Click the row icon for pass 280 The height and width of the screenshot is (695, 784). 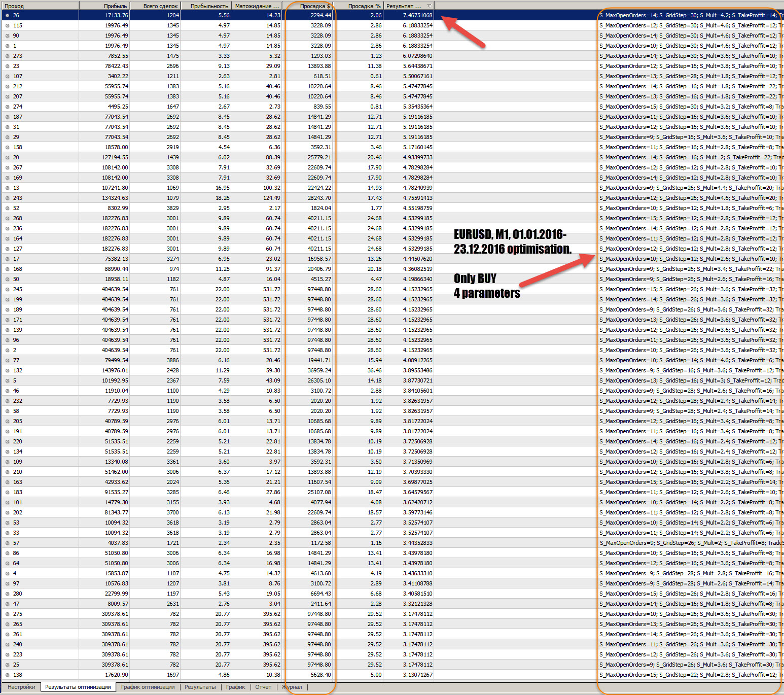7,594
